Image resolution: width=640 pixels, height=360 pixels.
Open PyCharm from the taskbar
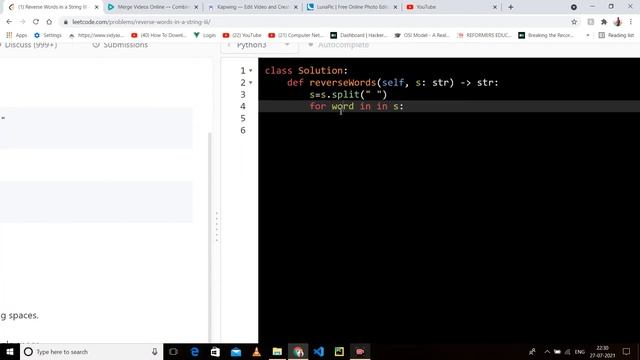[339, 351]
